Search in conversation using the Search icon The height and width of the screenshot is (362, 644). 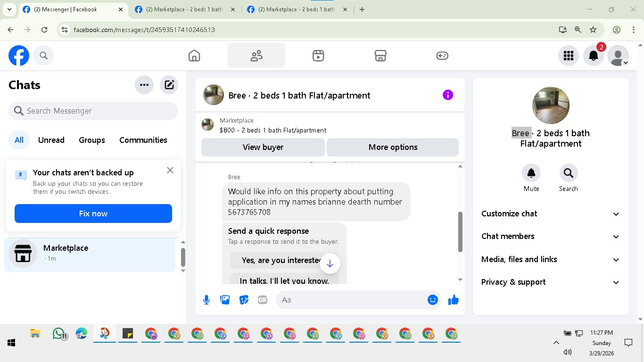[x=569, y=173]
